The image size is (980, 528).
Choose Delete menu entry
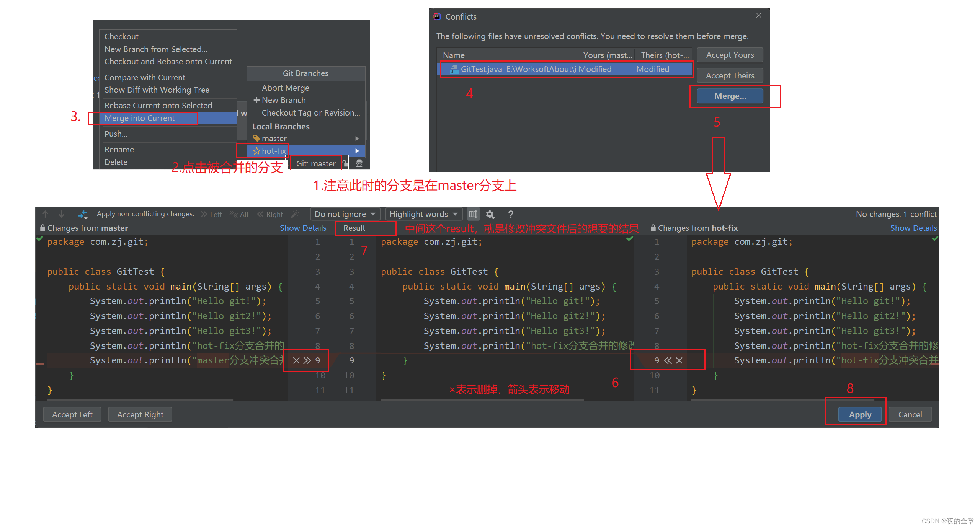(168, 162)
